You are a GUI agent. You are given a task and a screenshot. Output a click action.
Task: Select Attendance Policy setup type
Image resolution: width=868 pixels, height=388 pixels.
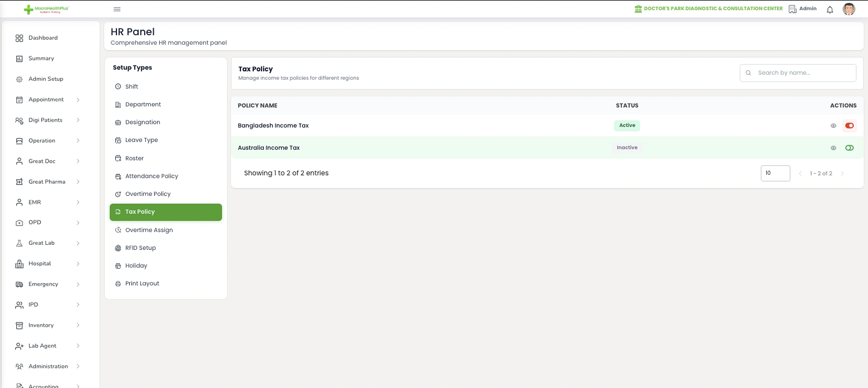[x=166, y=176]
